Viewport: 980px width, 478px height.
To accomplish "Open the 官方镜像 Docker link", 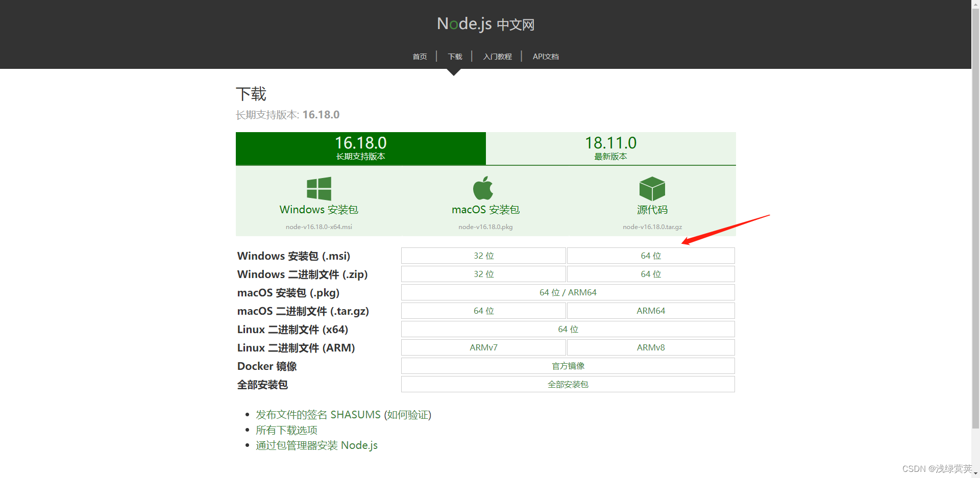I will coord(568,366).
